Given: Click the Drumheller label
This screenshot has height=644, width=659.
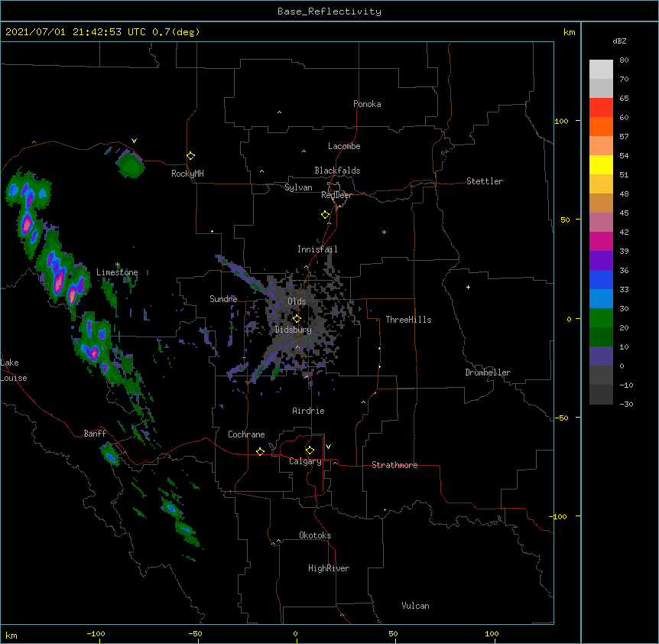Looking at the screenshot, I should (x=488, y=372).
